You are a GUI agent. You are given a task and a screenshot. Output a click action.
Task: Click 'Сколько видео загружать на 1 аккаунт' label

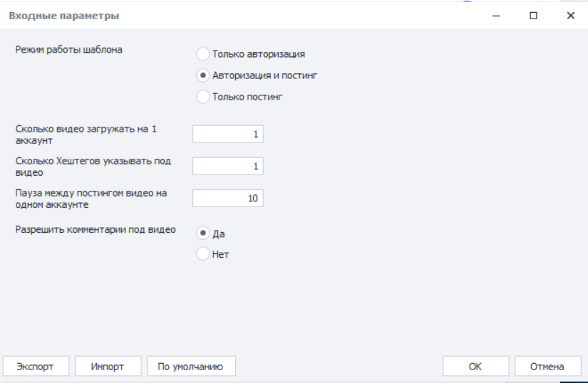coord(86,135)
